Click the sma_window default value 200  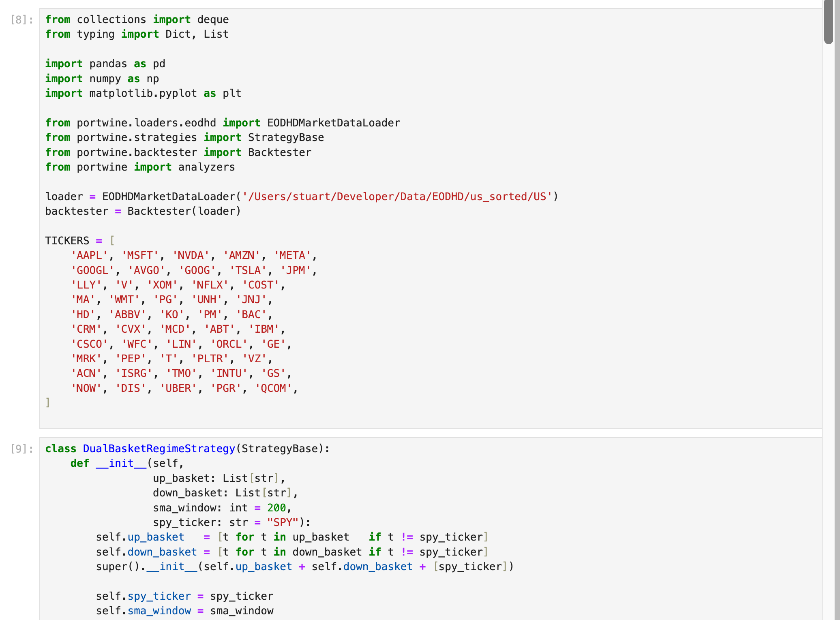tap(276, 508)
